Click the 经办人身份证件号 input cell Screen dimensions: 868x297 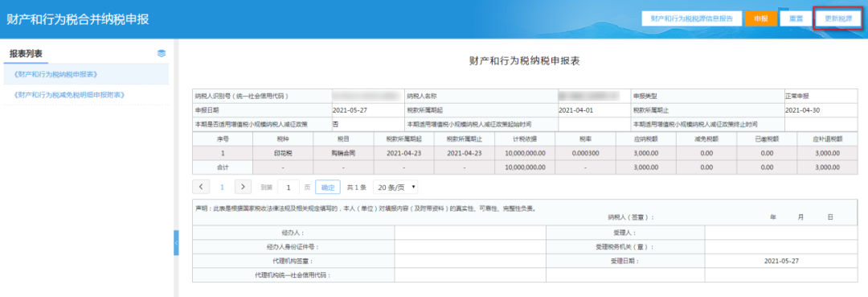(470, 246)
